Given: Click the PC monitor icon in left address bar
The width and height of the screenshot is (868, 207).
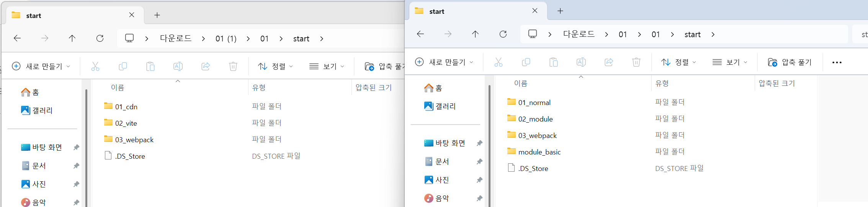Looking at the screenshot, I should tap(129, 38).
